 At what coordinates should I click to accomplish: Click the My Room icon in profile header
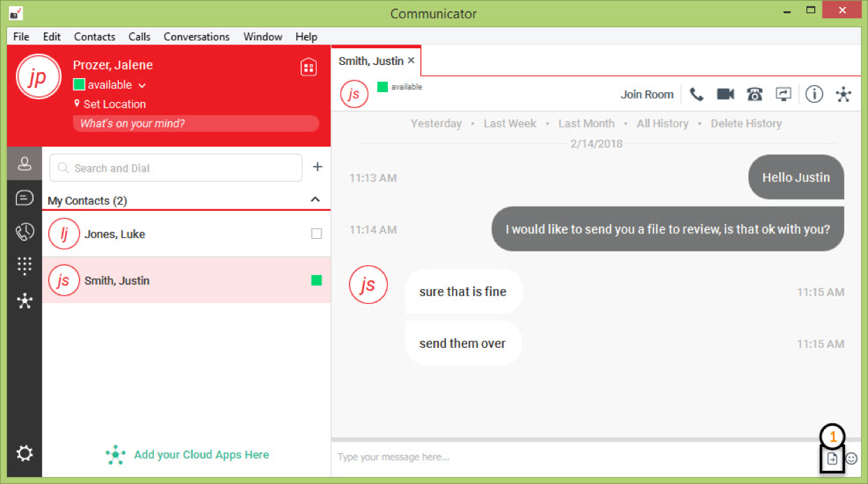point(308,67)
